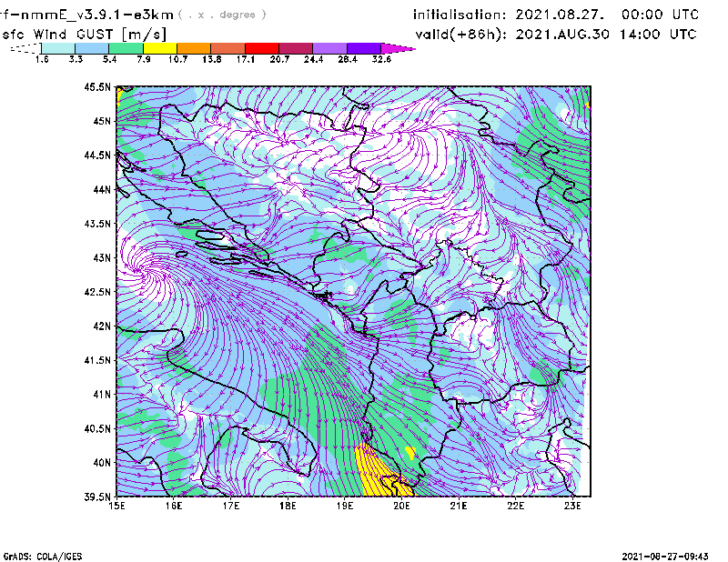Click the 42.5N latitude label
Viewport: 728px width, 562px height.
(97, 292)
